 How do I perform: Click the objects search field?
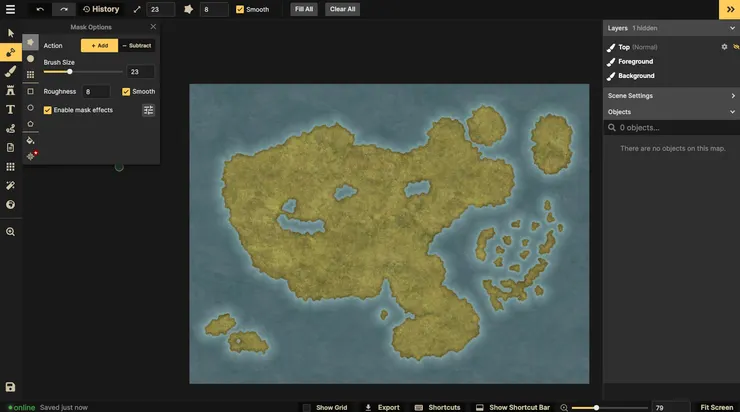[x=671, y=127]
